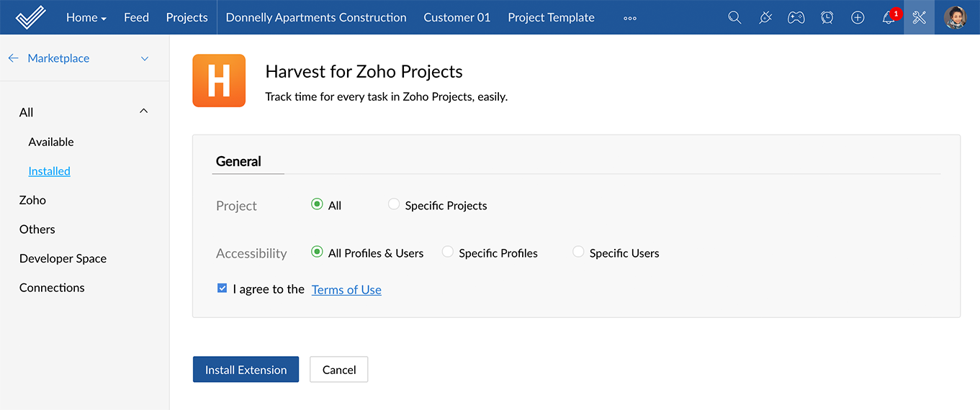Image resolution: width=980 pixels, height=410 pixels.
Task: Open the user profile avatar
Action: click(x=956, y=17)
